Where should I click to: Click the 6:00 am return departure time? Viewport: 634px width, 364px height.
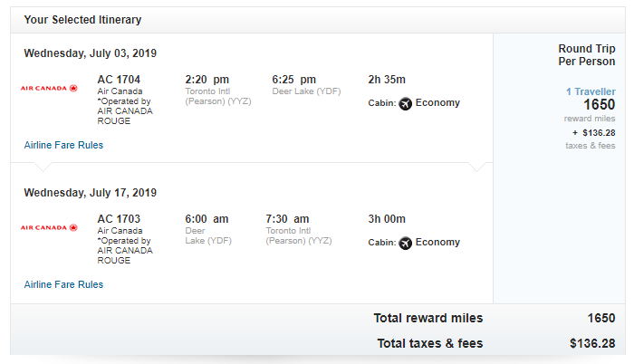point(207,219)
